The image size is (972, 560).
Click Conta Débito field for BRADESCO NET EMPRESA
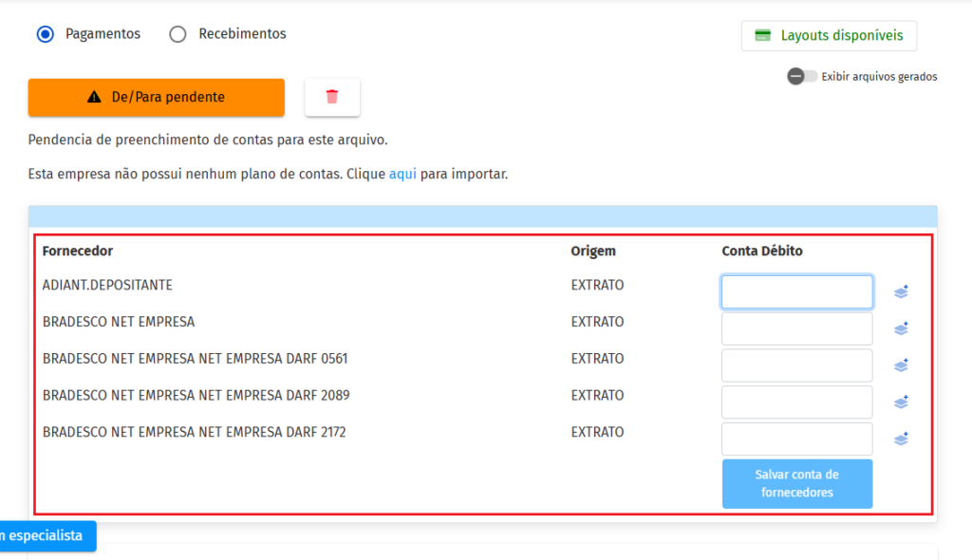point(796,328)
